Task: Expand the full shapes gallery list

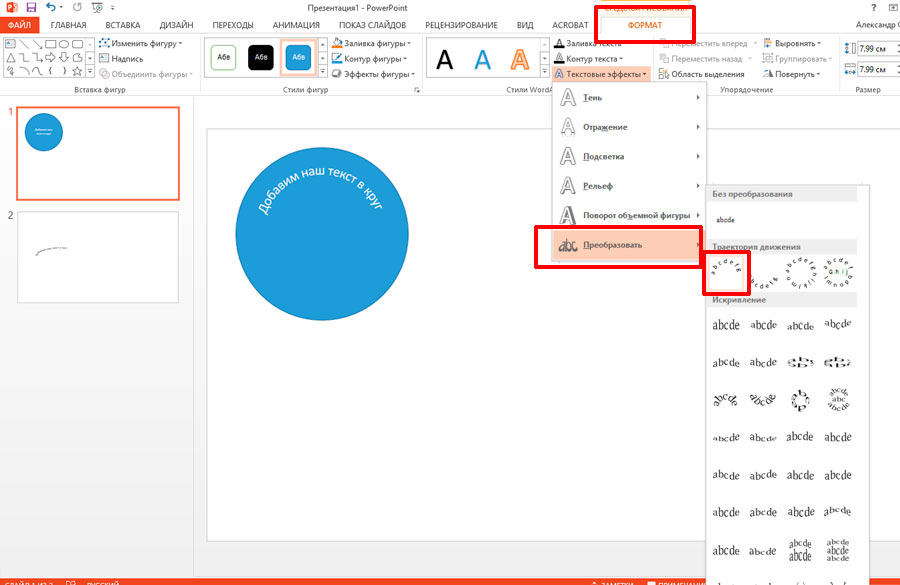Action: point(90,71)
